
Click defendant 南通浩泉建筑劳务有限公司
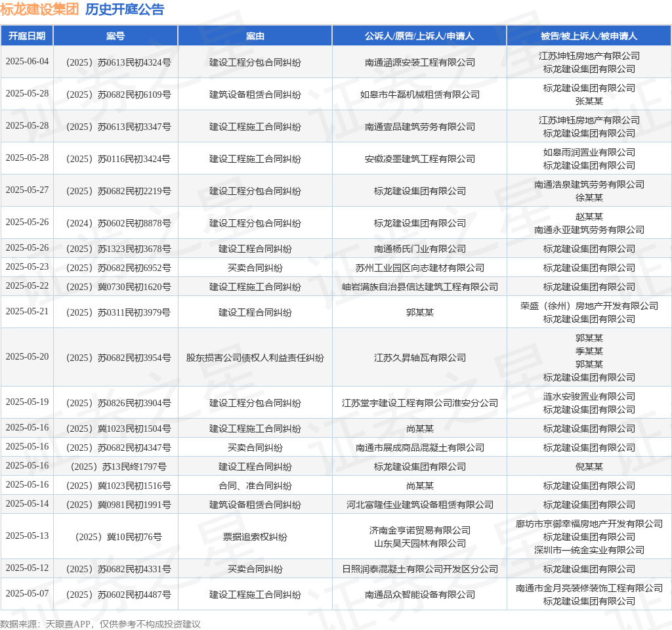589,184
